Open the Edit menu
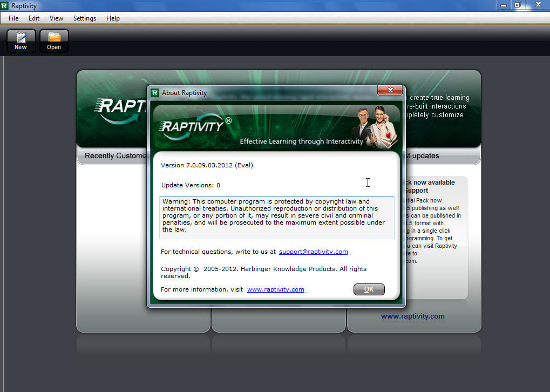The width and height of the screenshot is (550, 392). (x=34, y=18)
